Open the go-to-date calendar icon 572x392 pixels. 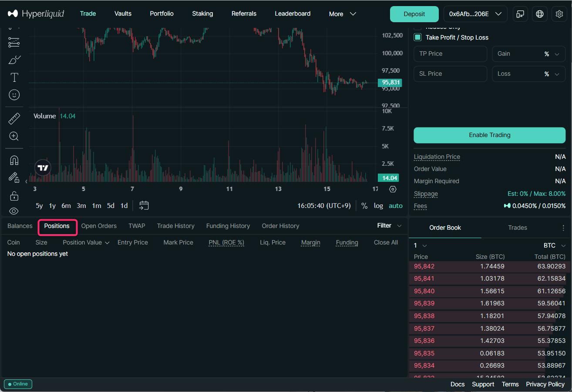144,206
